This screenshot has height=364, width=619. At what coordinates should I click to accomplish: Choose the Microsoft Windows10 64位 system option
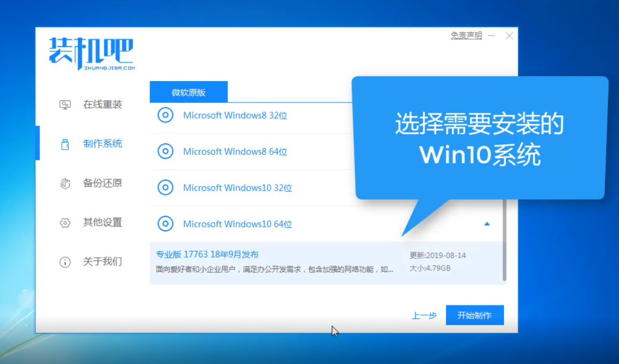[238, 224]
